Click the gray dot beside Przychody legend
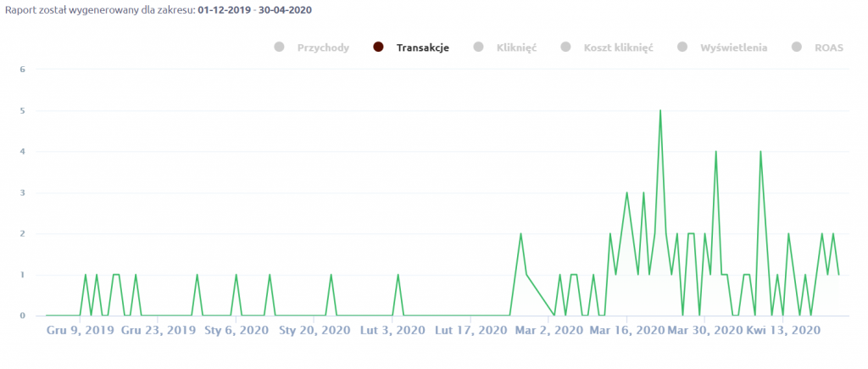Screen dimensions: 868x369 (279, 48)
